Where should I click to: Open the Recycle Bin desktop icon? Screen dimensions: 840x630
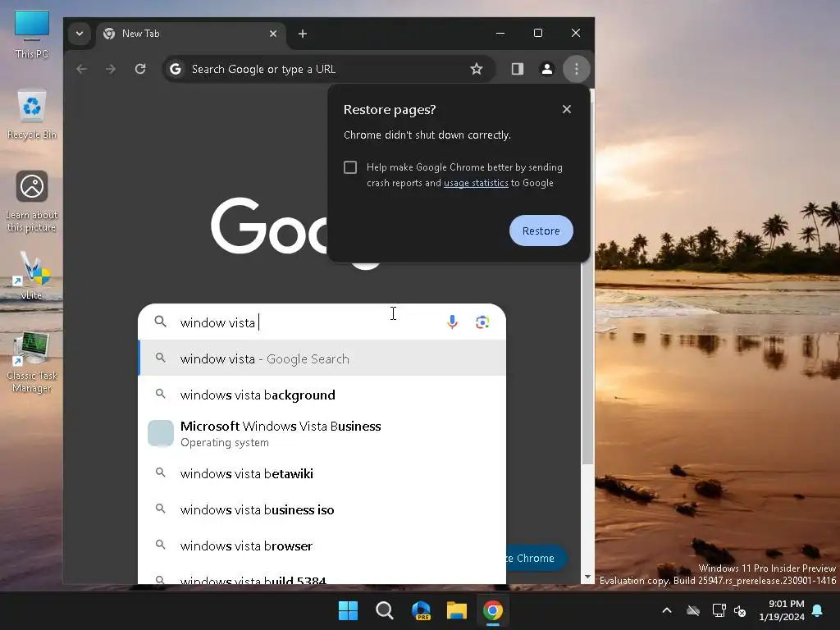click(32, 114)
